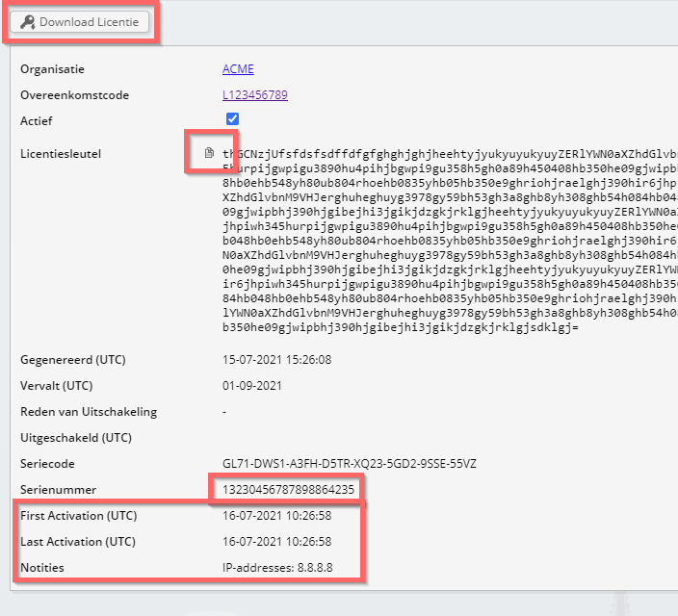Copy license key using the clipboard icon
The width and height of the screenshot is (678, 616).
pyautogui.click(x=209, y=153)
